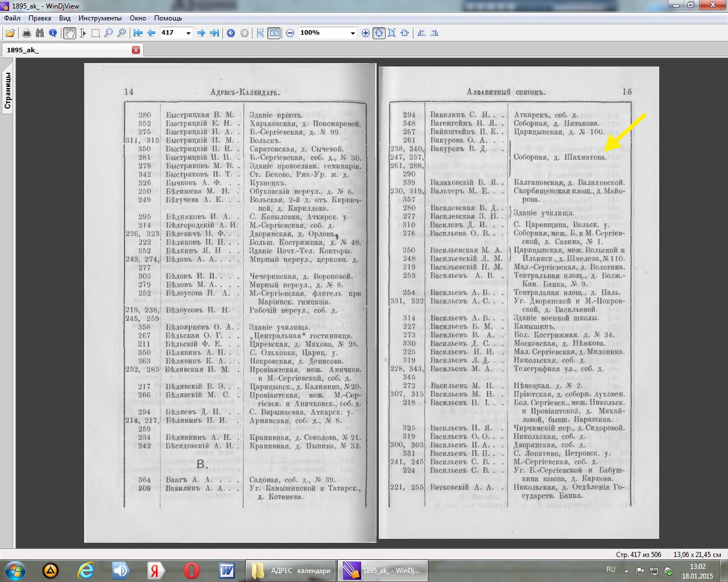Screen dimensions: 728x582
Task: Expand the zoom level dropdown
Action: click(352, 33)
